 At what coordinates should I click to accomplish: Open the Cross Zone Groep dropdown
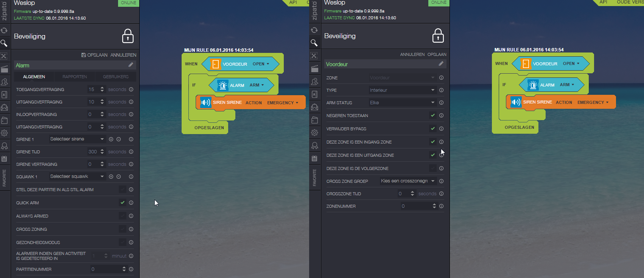408,181
